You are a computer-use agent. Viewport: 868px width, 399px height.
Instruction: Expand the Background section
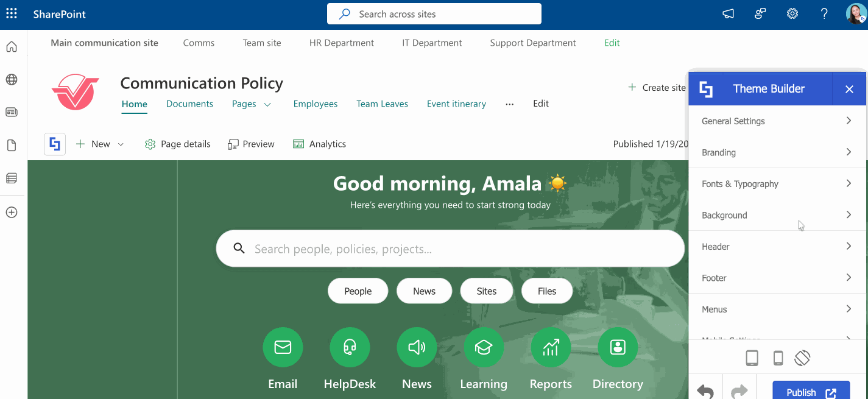click(777, 215)
